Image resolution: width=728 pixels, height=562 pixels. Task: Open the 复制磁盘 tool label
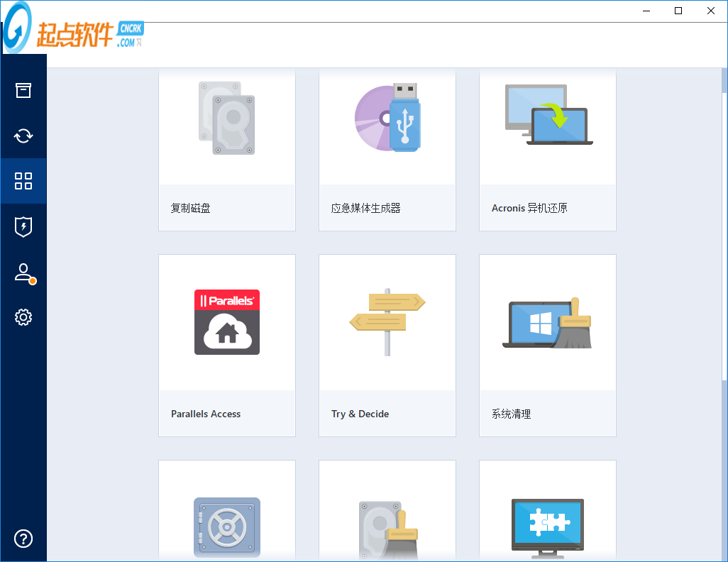pyautogui.click(x=190, y=208)
